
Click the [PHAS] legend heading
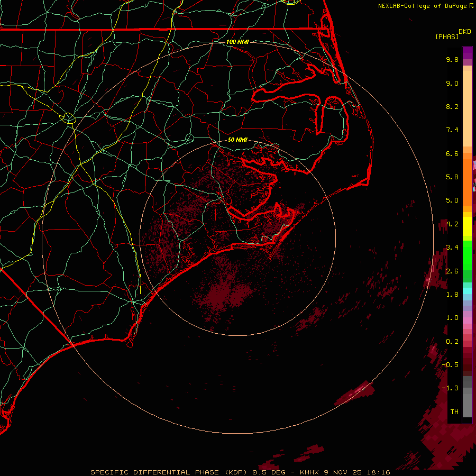(x=447, y=36)
